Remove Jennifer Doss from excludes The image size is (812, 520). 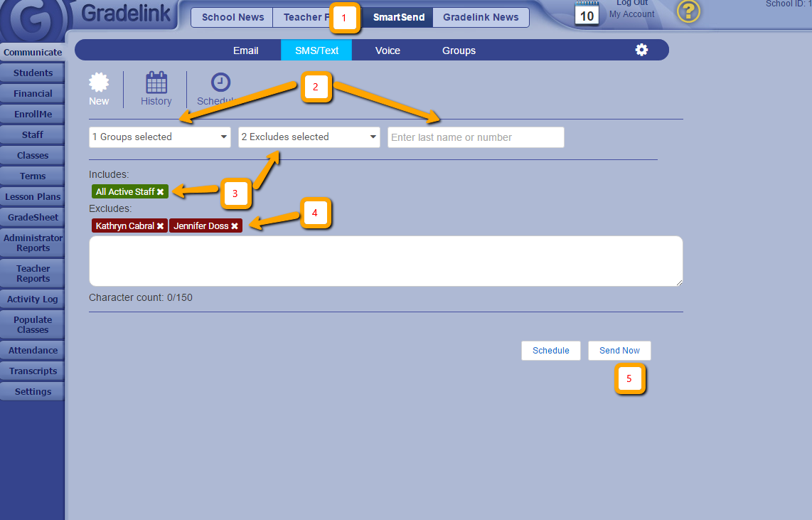point(235,225)
